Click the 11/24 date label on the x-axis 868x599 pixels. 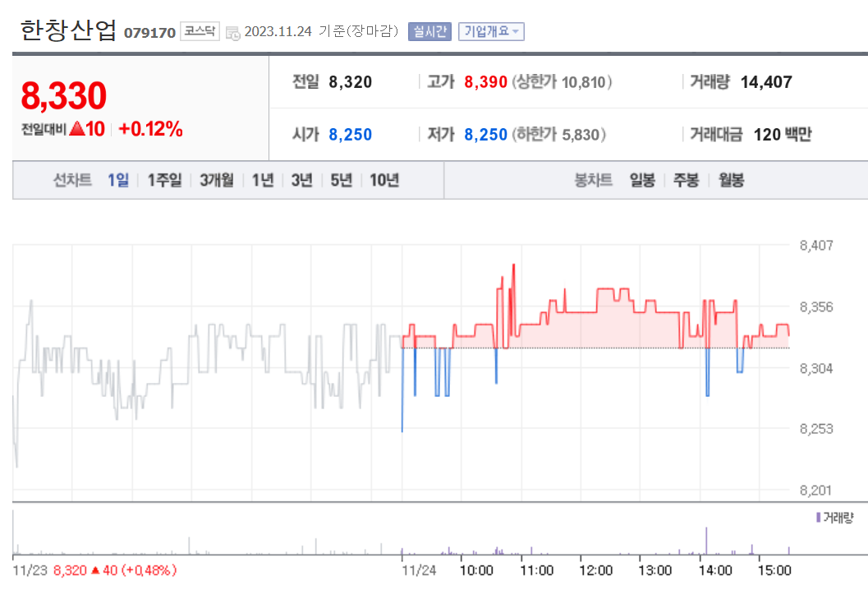click(x=419, y=570)
